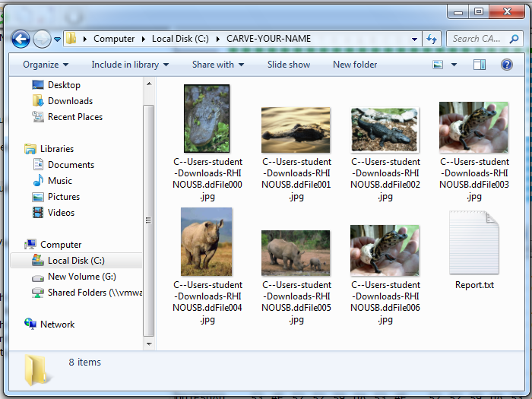
Task: Open the Organize dropdown menu
Action: point(45,65)
